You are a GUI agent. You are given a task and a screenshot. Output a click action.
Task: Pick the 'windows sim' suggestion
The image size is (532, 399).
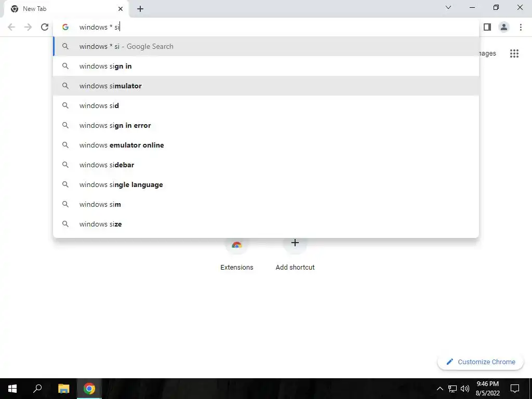coord(266,204)
